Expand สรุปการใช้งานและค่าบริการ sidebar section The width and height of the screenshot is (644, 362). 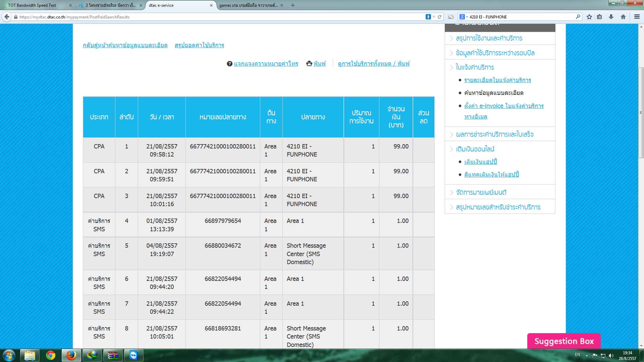point(489,38)
